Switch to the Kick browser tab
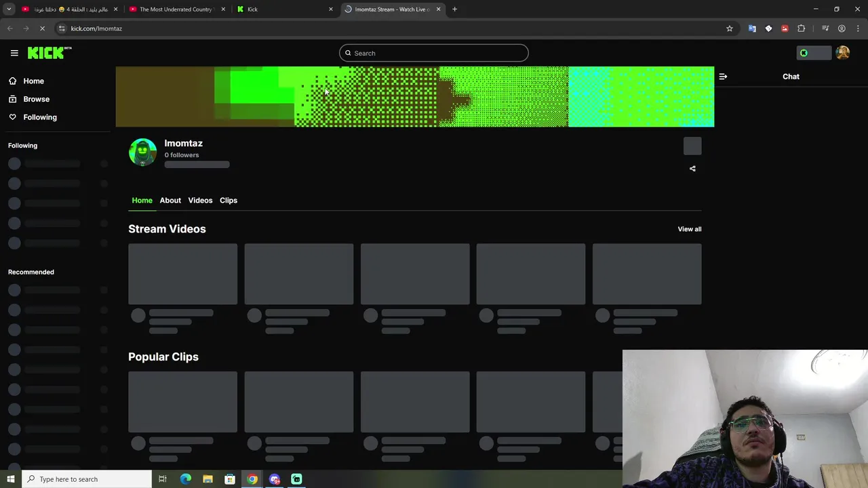The width and height of the screenshot is (868, 488). click(x=285, y=9)
